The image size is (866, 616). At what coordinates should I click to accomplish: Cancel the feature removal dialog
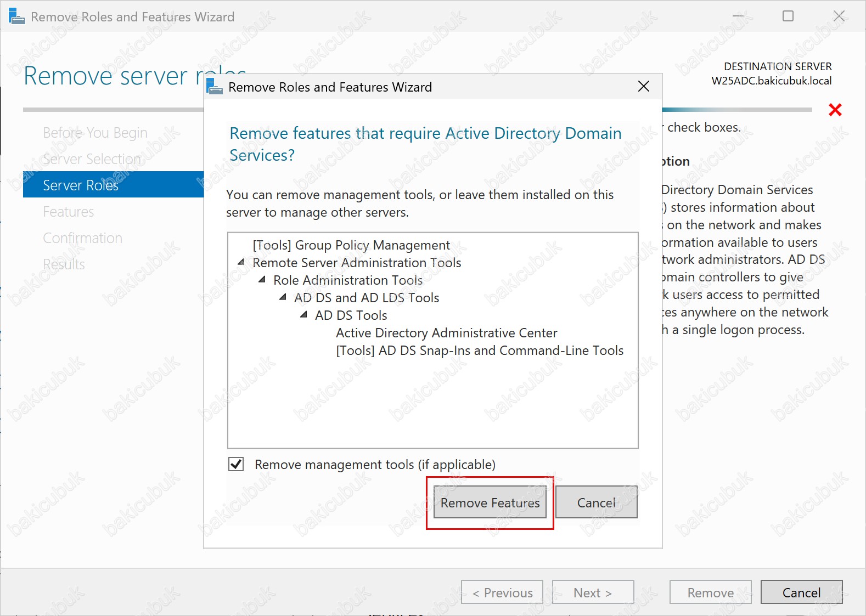click(x=596, y=502)
